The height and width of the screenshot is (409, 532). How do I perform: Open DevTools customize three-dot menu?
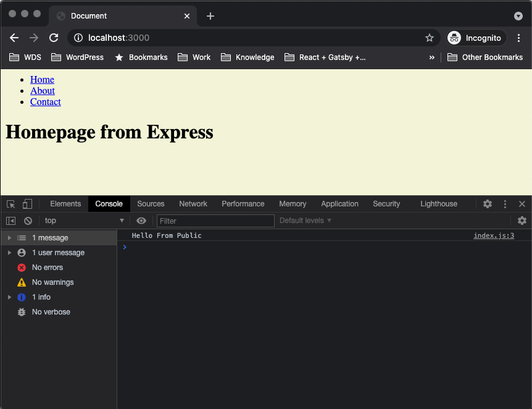[x=505, y=204]
